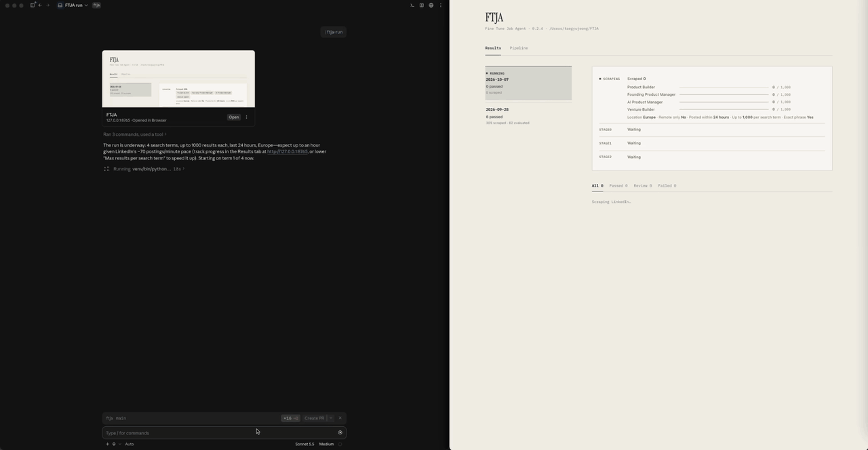This screenshot has height=450, width=868.
Task: Click the 'AI Product Manager' search term
Action: click(645, 102)
